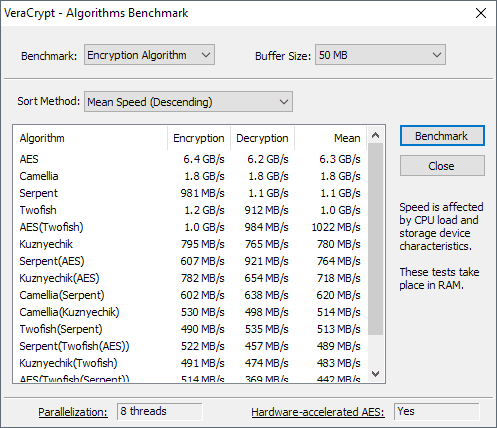Image resolution: width=497 pixels, height=428 pixels.
Task: Select the Kuznyechik row
Action: point(190,244)
